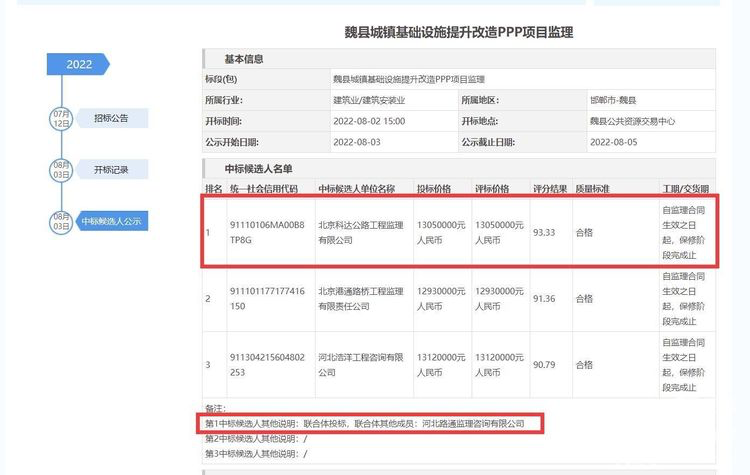Click credit code 91110106MA00B8TP8G

[x=267, y=232]
